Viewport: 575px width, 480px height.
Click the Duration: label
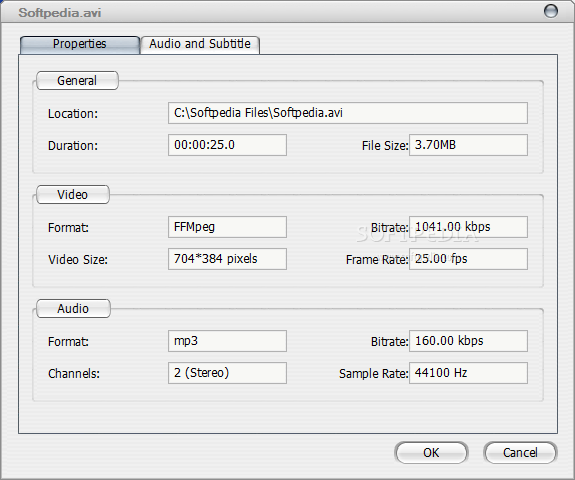73,146
